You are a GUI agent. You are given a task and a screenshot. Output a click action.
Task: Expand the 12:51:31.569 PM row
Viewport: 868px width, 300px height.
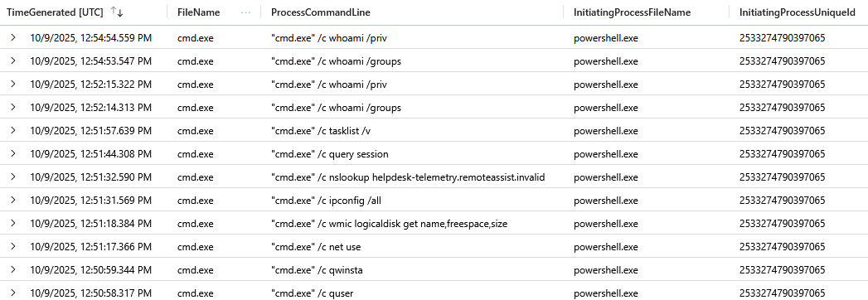pos(13,201)
